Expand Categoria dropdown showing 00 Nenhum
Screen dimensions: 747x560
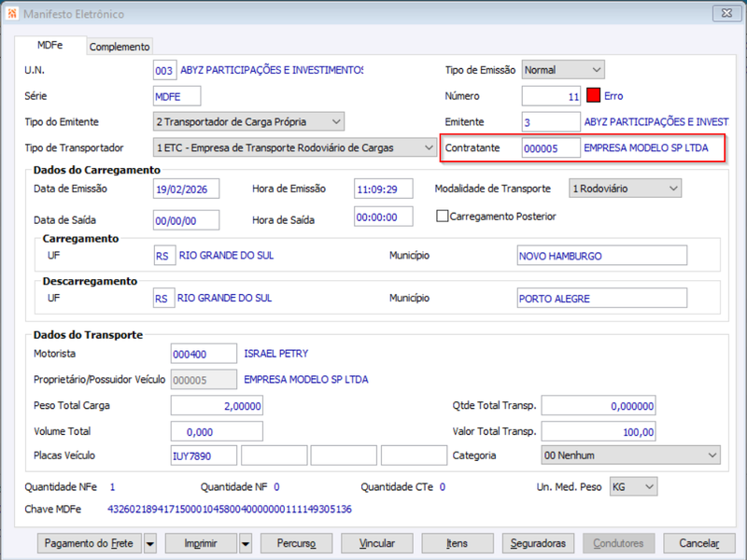click(x=631, y=455)
